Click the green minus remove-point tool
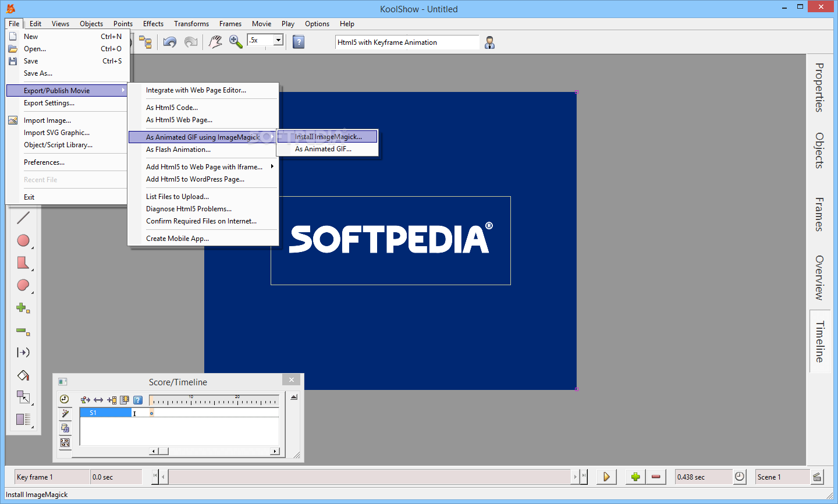Screen dimensions: 838x504 (23, 331)
